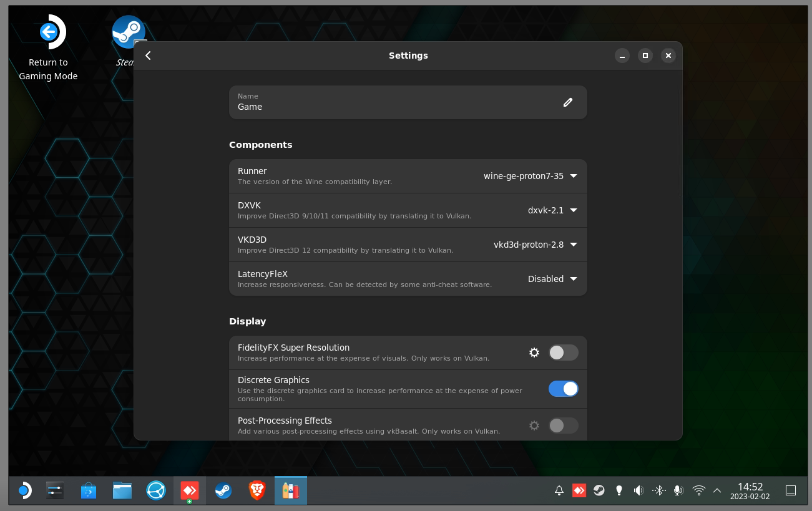Open FidelityFX Super Resolution gear settings
Viewport: 812px width, 511px height.
534,353
